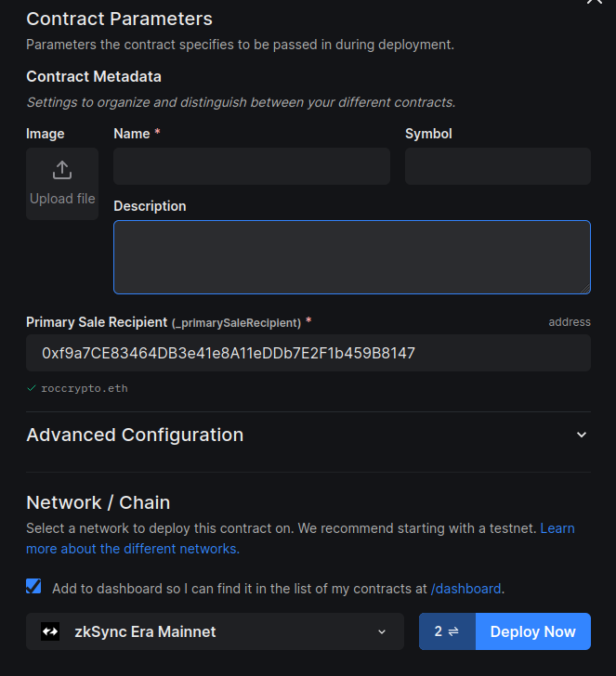
Task: Click the Upload file text label
Action: 62,199
